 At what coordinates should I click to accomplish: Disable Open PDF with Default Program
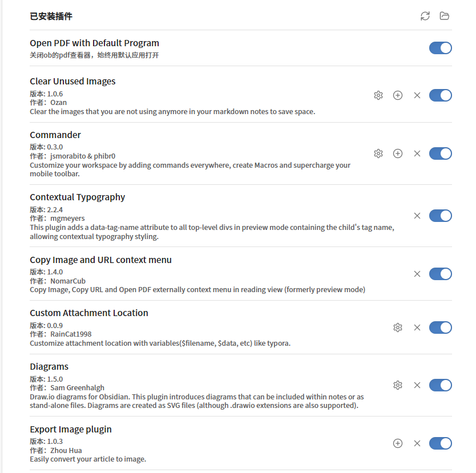pyautogui.click(x=440, y=48)
